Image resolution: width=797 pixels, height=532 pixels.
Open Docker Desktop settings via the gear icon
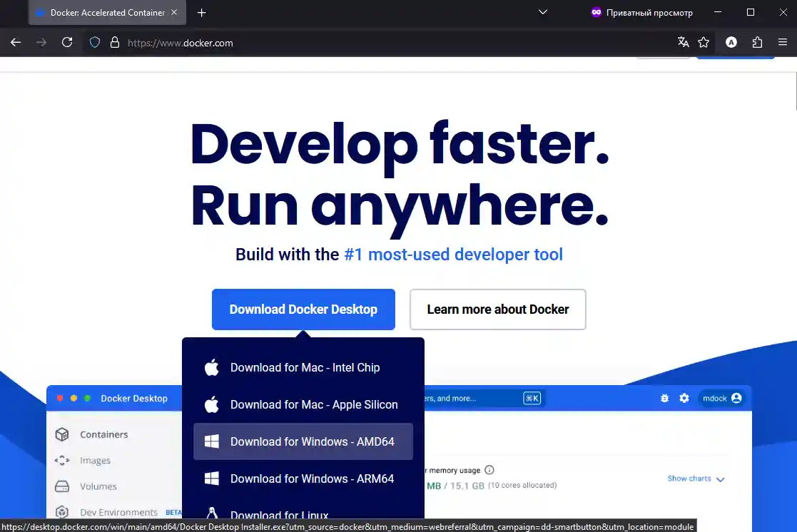(684, 398)
